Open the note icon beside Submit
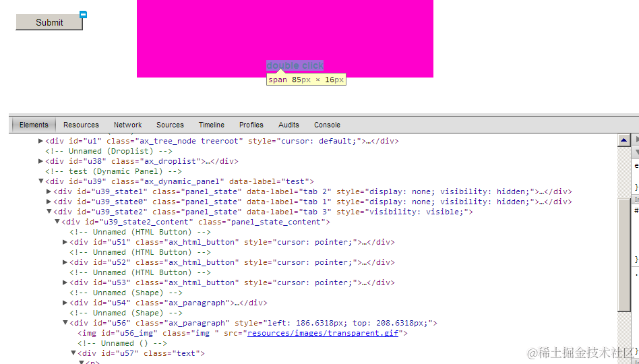 point(83,15)
